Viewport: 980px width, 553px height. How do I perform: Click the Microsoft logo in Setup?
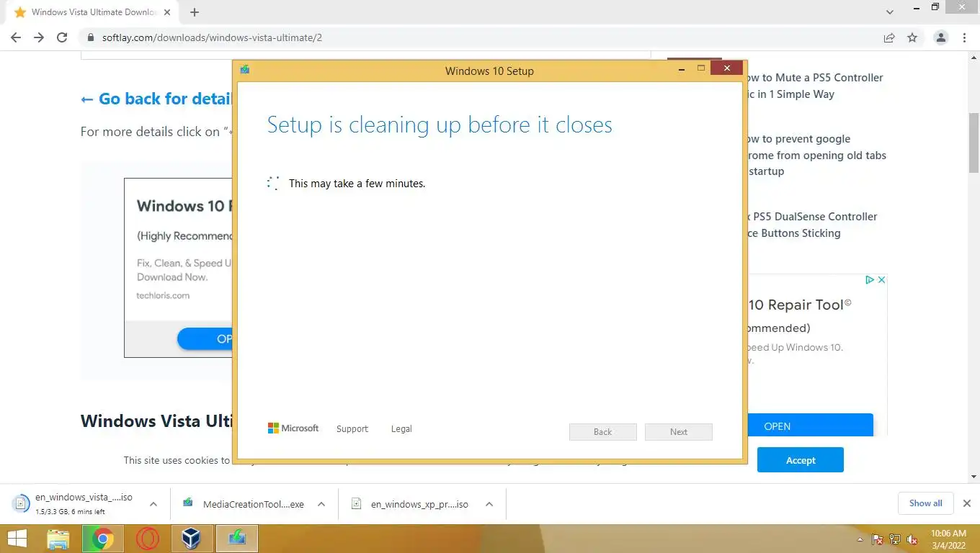(293, 428)
